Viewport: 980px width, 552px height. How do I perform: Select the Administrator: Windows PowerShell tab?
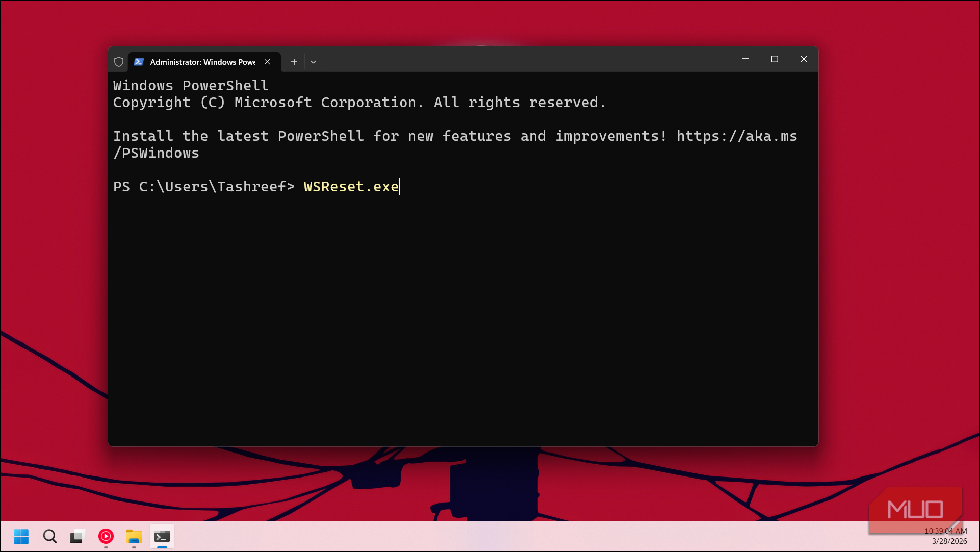point(202,62)
